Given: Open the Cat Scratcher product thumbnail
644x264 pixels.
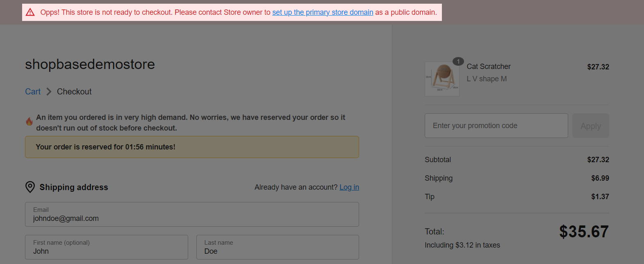Looking at the screenshot, I should point(442,79).
